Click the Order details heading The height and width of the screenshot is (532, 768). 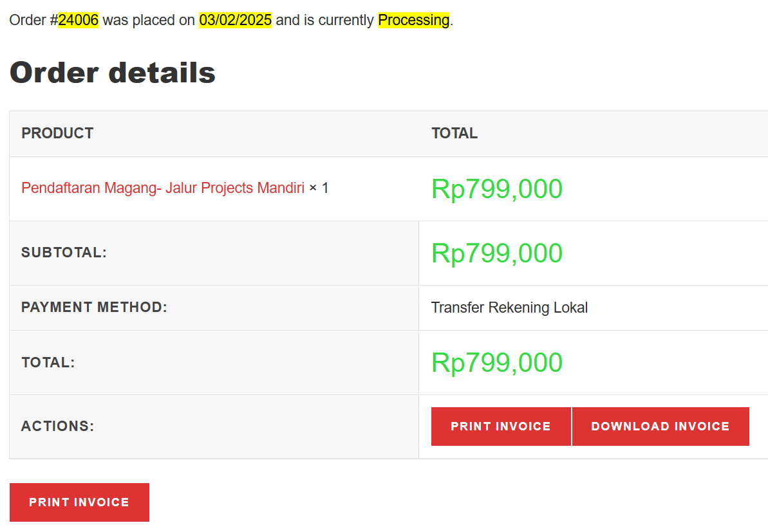(x=113, y=73)
